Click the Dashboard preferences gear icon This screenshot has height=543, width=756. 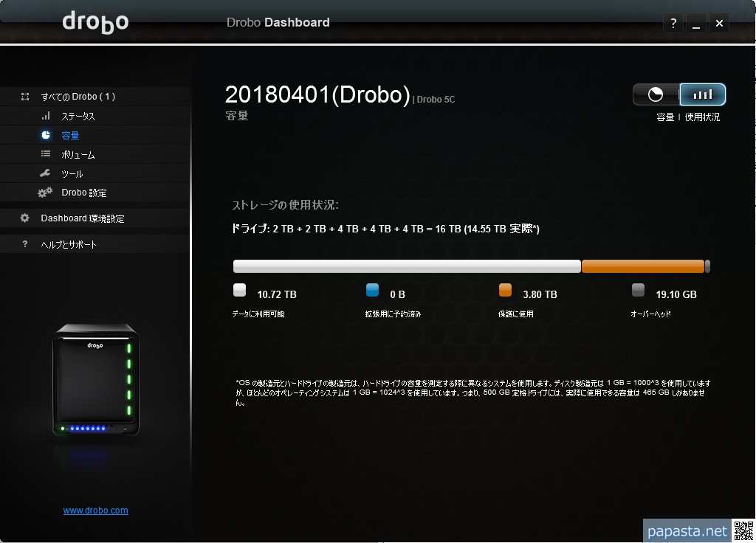(24, 218)
